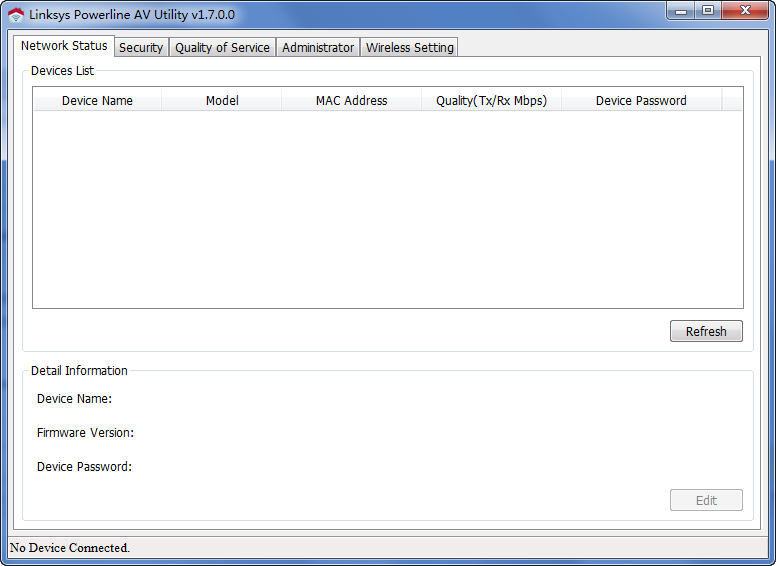Click the disabled Edit button
This screenshot has height=566, width=776.
pos(706,500)
